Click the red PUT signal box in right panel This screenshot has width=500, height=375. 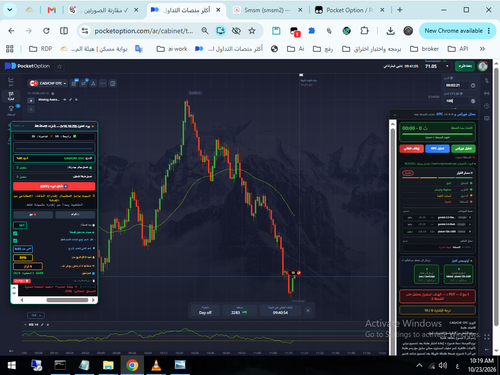tap(437, 296)
